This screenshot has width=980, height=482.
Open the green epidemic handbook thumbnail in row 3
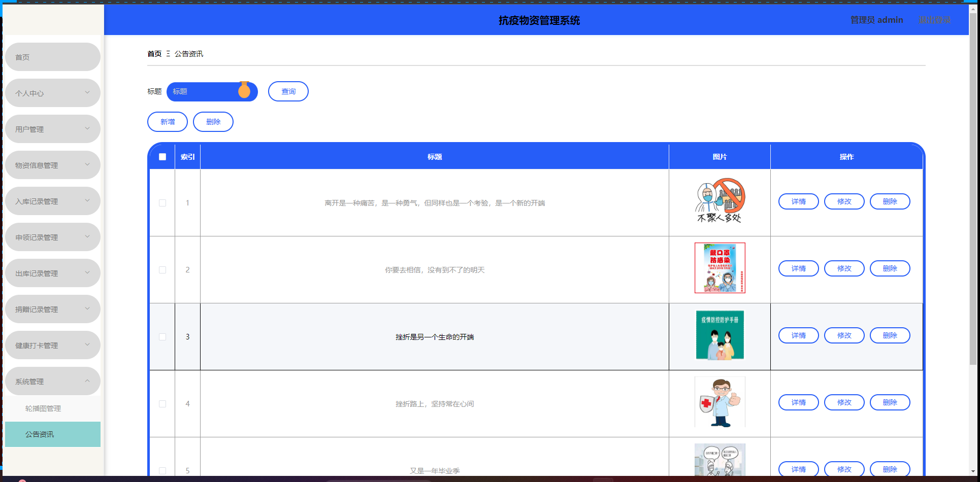pos(720,335)
